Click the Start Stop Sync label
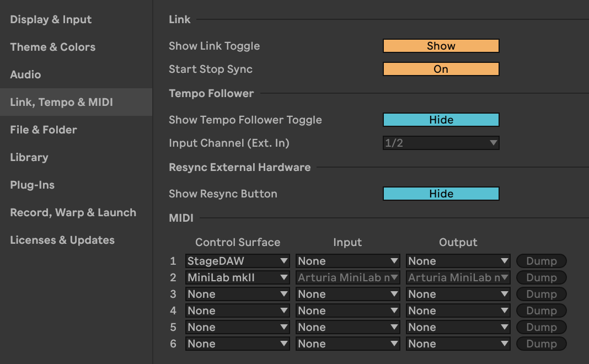 pyautogui.click(x=210, y=69)
